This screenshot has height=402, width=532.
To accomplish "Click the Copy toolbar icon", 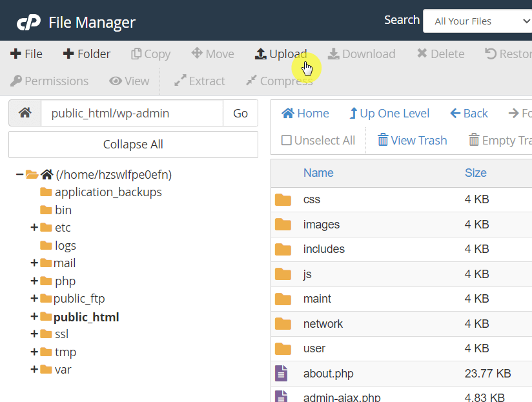I will click(x=136, y=54).
